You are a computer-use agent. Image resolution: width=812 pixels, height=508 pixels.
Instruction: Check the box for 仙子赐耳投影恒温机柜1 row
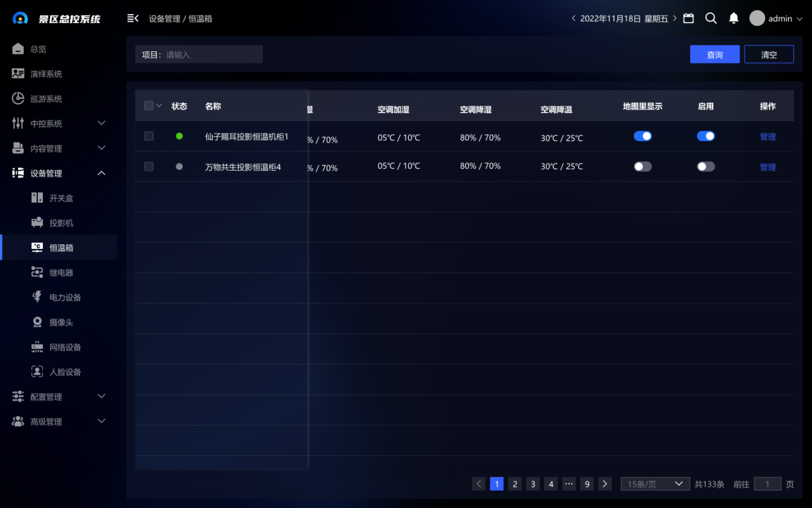point(149,136)
